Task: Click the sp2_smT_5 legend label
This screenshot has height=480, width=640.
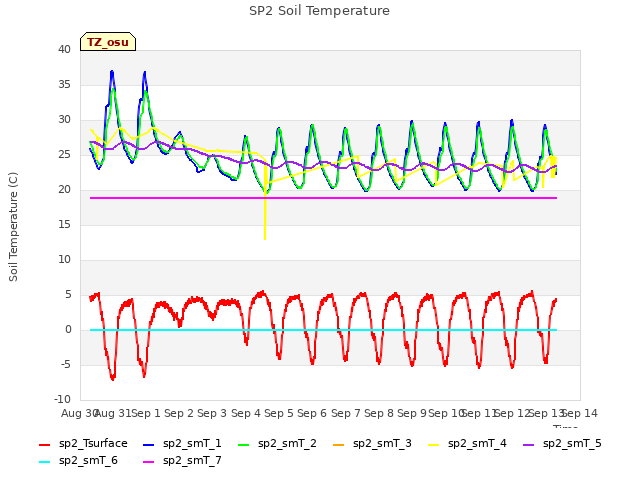Action: pyautogui.click(x=572, y=443)
